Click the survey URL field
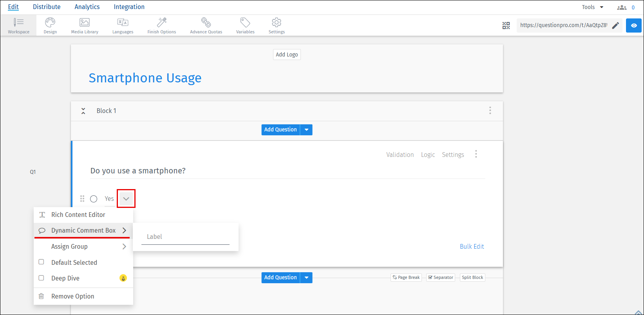The image size is (644, 315). click(x=564, y=25)
